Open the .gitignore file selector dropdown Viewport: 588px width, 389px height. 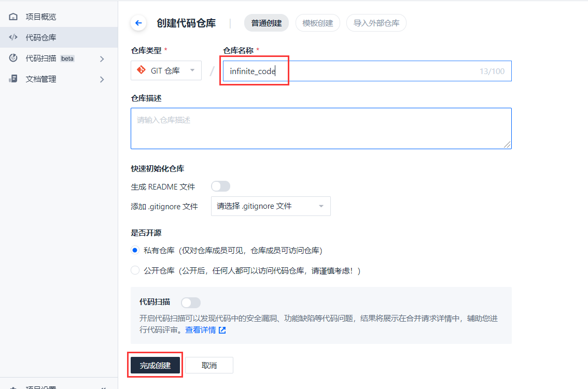[271, 206]
